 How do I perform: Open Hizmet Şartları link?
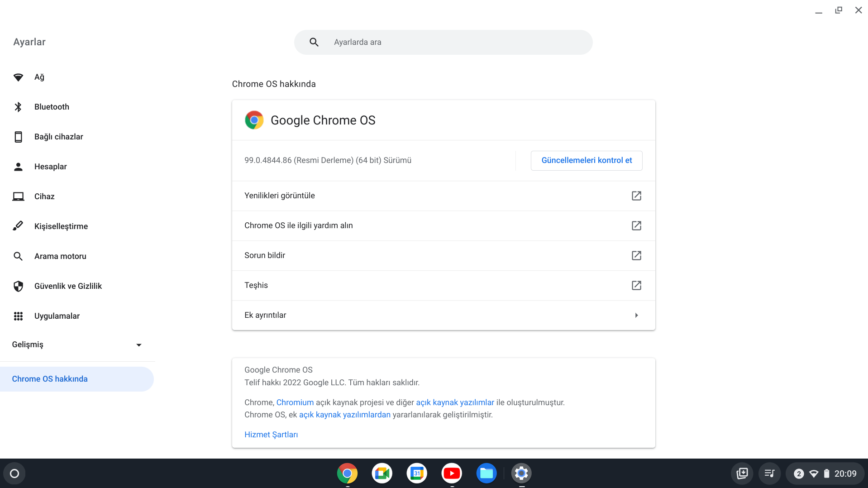(x=271, y=435)
